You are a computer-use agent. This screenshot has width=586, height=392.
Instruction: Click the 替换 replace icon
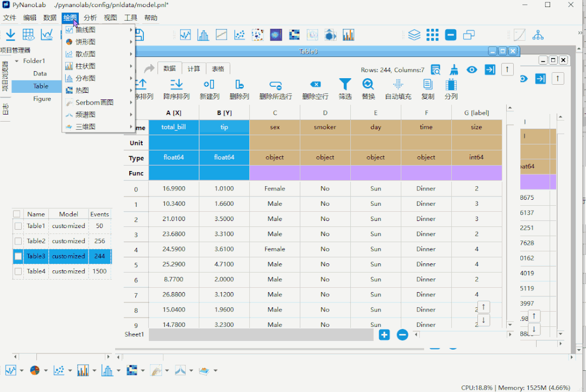(x=368, y=84)
